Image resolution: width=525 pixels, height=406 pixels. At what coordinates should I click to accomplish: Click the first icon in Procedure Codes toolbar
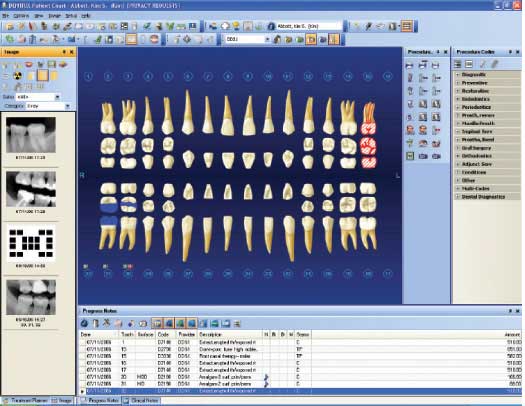[x=458, y=64]
